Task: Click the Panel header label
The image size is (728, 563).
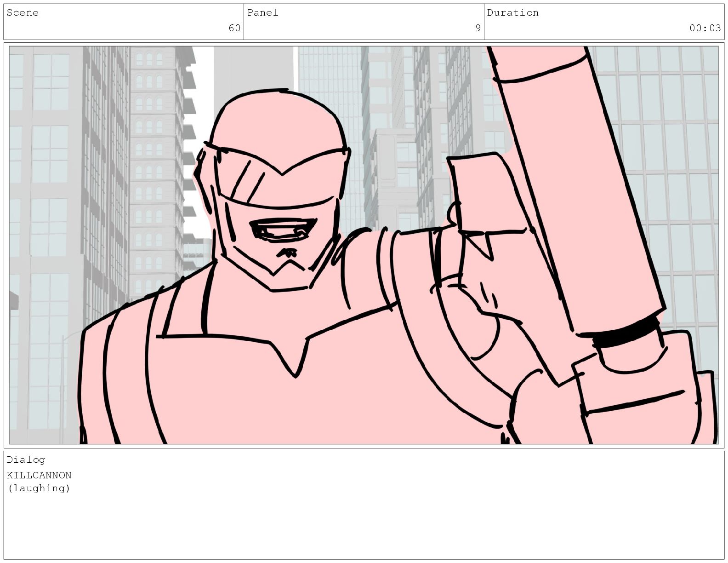Action: (262, 13)
